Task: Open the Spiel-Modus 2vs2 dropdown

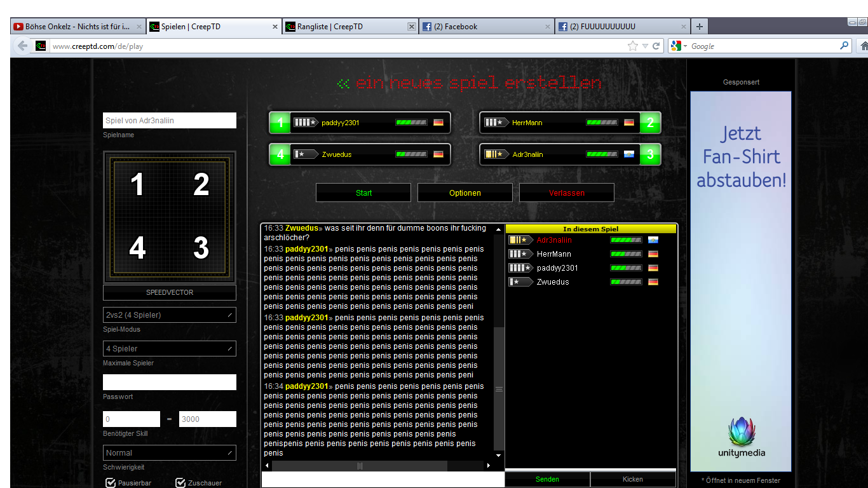Action: [x=170, y=315]
